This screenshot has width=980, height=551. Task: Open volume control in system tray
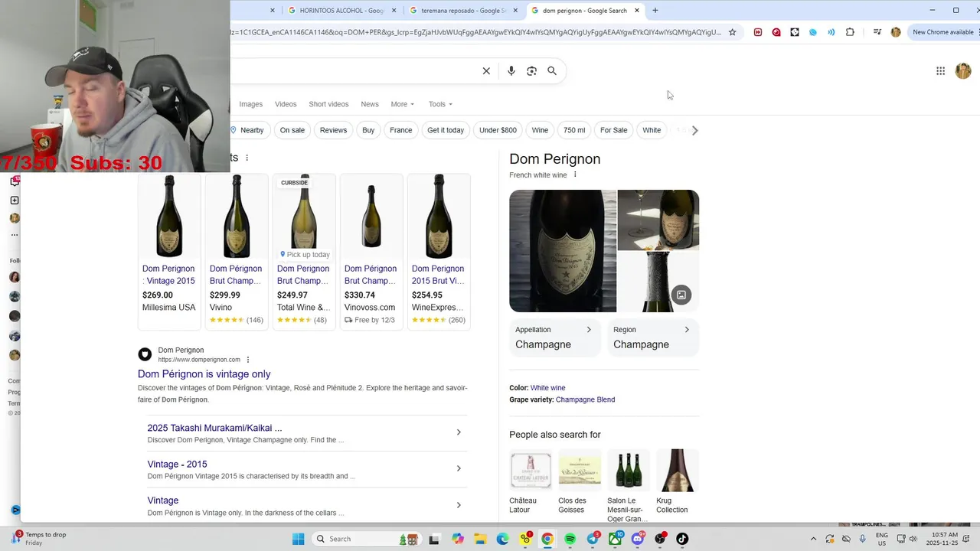tap(913, 539)
